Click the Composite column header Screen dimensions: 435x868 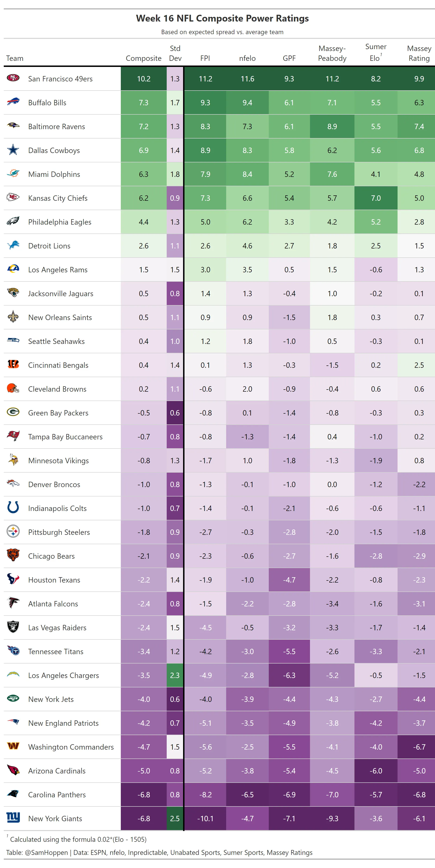point(144,58)
